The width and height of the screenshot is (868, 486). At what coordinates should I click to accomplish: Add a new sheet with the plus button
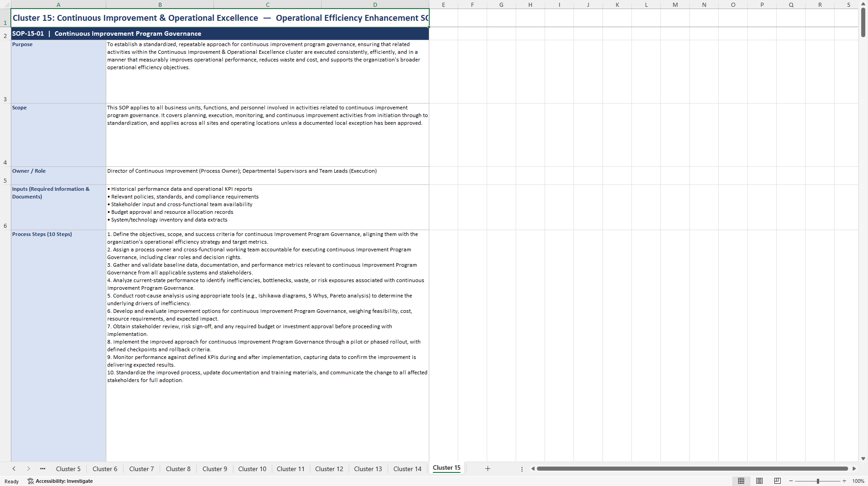click(x=488, y=469)
